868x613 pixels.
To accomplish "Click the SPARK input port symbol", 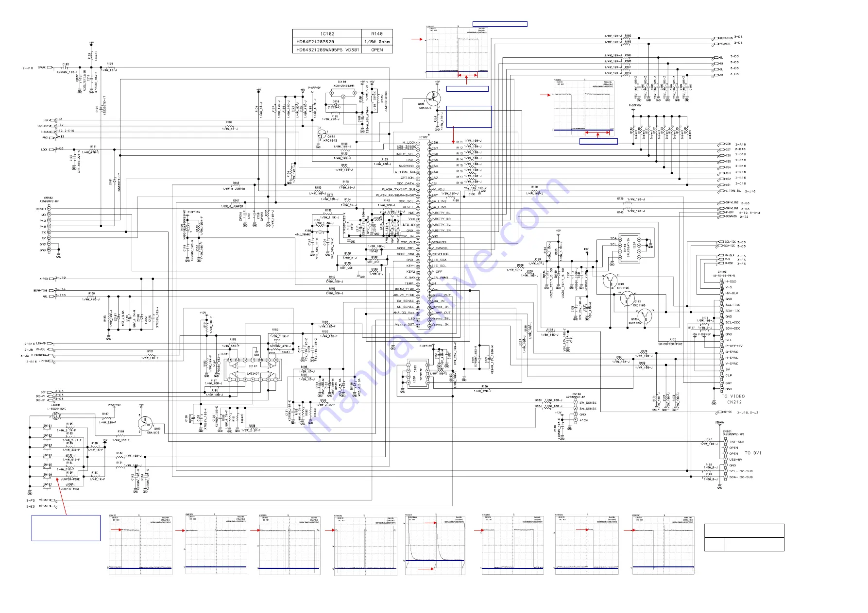I will [x=51, y=68].
